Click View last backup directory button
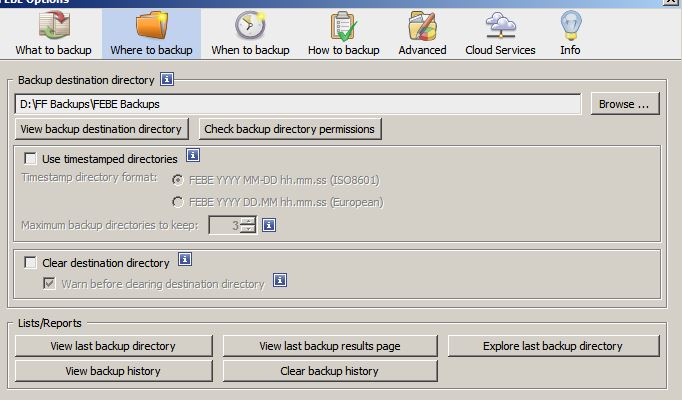The image size is (682, 400). point(114,346)
